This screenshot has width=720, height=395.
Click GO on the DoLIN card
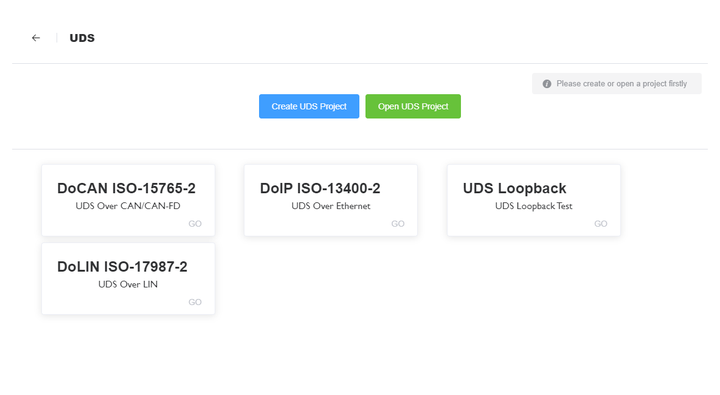[195, 302]
